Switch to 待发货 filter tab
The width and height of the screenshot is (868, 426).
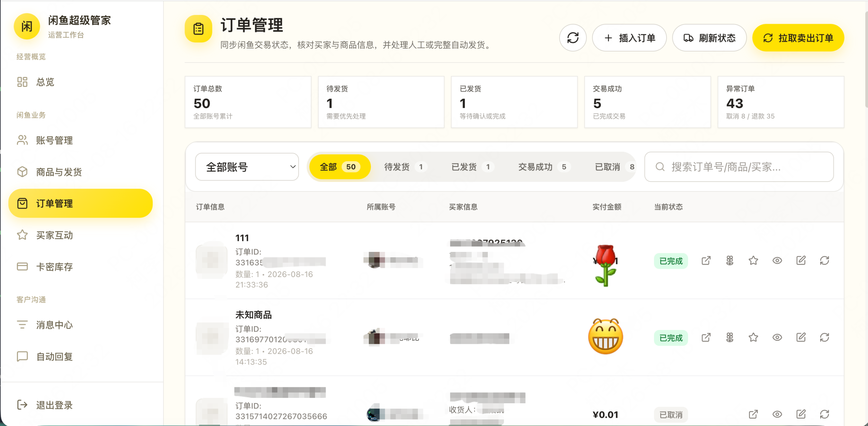[406, 167]
